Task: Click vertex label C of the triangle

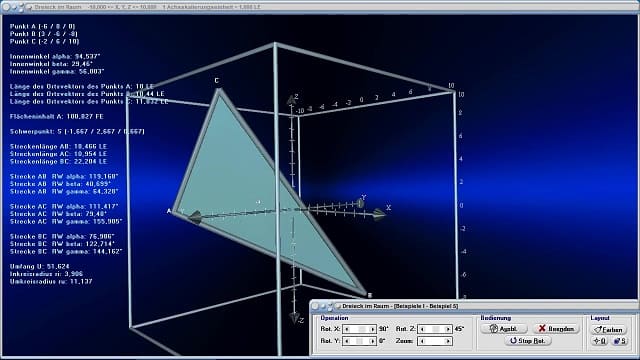Action: 217,81
